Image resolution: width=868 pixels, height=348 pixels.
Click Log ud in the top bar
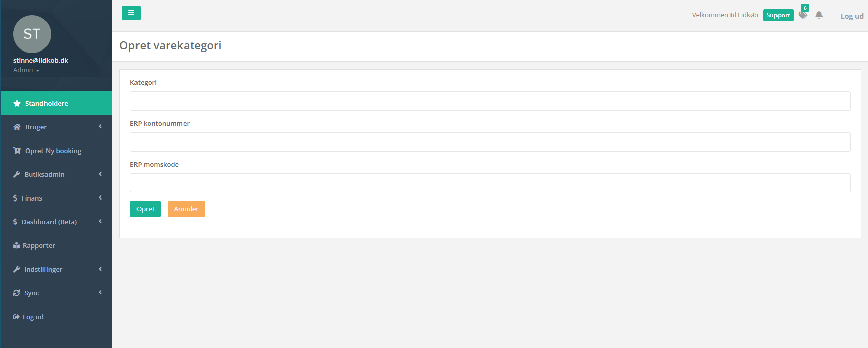coord(852,16)
